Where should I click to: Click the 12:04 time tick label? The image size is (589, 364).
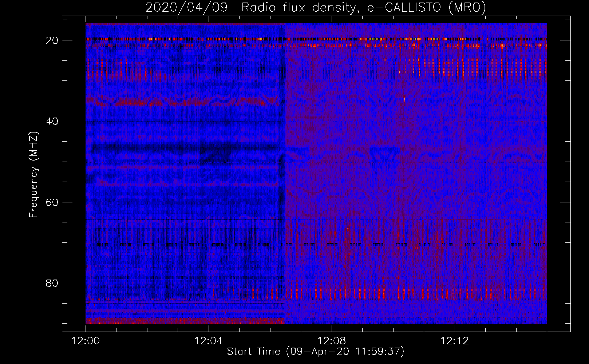209,341
